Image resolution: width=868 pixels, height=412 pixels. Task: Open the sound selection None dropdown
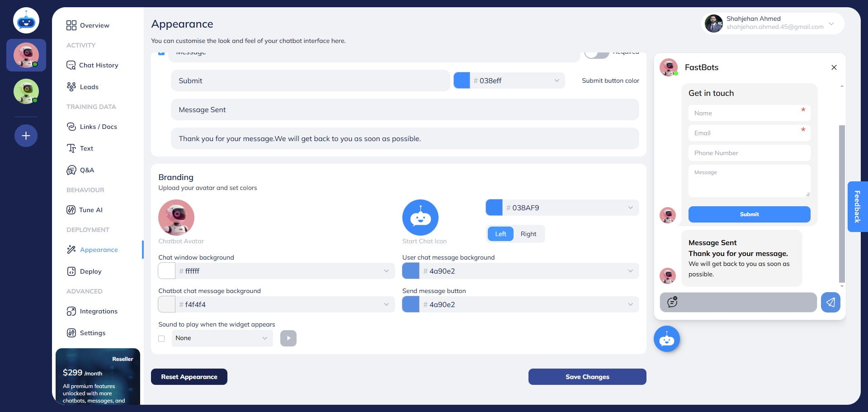pyautogui.click(x=222, y=338)
